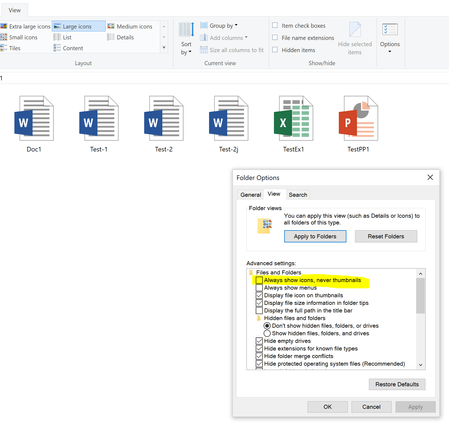Click Restore Defaults button

[397, 384]
